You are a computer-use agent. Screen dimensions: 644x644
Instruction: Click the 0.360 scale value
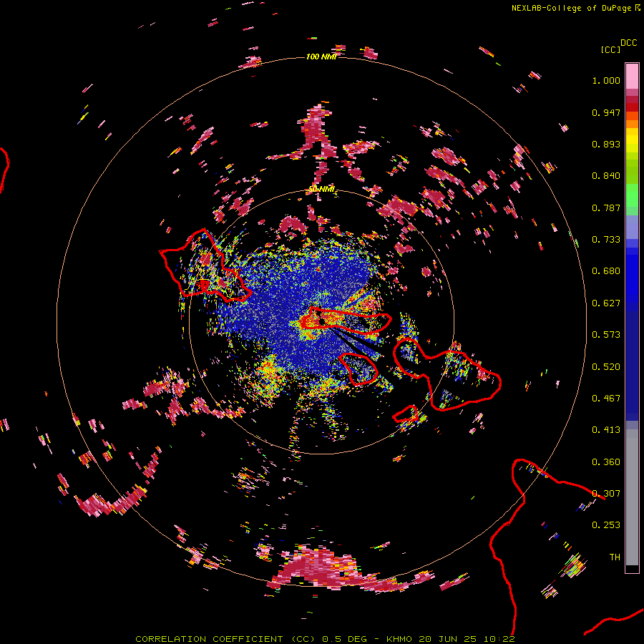click(x=606, y=462)
